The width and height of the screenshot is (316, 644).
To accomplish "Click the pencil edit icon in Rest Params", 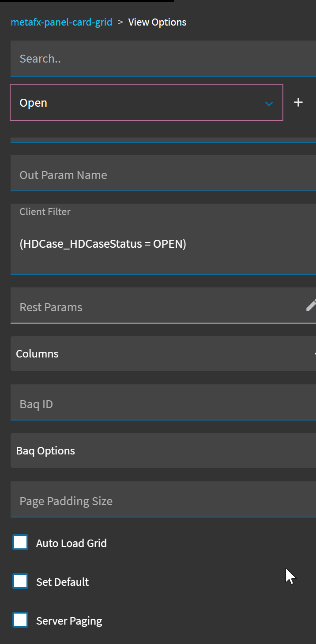I will click(x=312, y=305).
